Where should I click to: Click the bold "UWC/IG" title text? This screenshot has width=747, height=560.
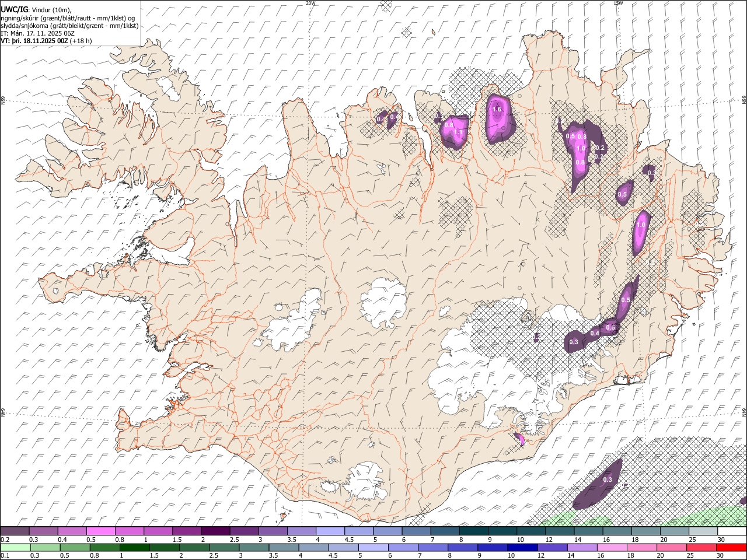point(14,9)
